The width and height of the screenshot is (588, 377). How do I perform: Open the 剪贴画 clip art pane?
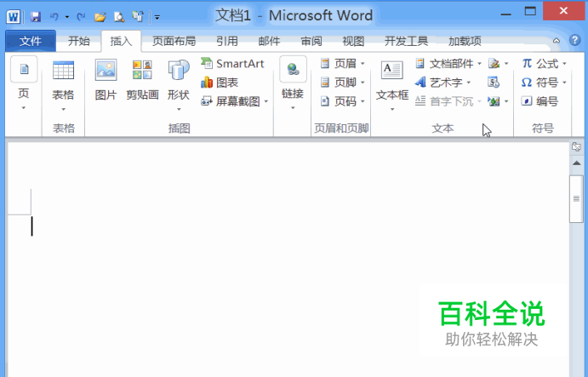point(142,80)
